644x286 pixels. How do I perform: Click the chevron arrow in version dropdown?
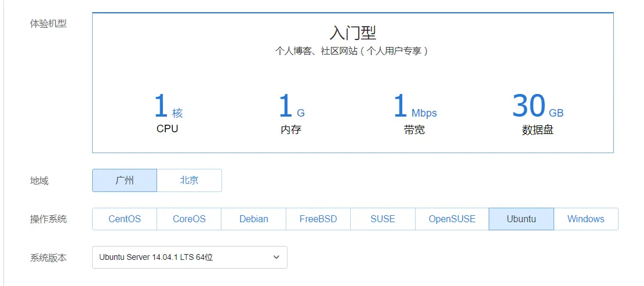(276, 257)
